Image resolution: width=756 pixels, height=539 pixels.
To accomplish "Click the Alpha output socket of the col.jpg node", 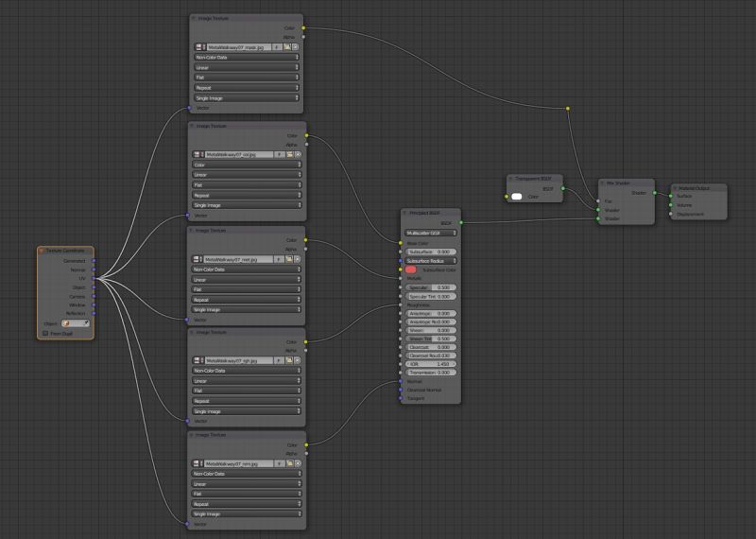I will coord(306,145).
